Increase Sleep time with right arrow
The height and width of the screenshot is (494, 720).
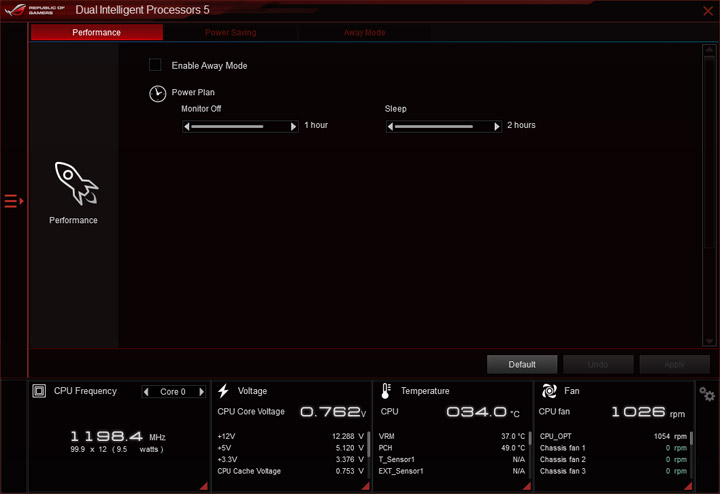tap(497, 126)
